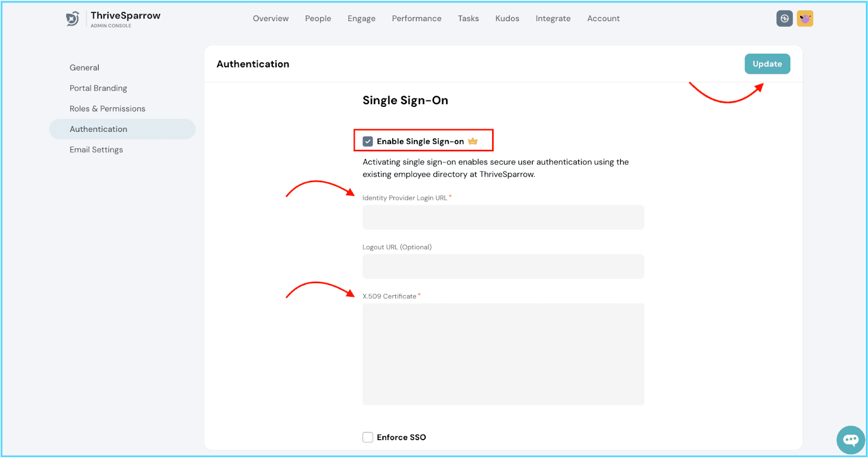The image size is (868, 458).
Task: Open the Tasks section
Action: (468, 18)
